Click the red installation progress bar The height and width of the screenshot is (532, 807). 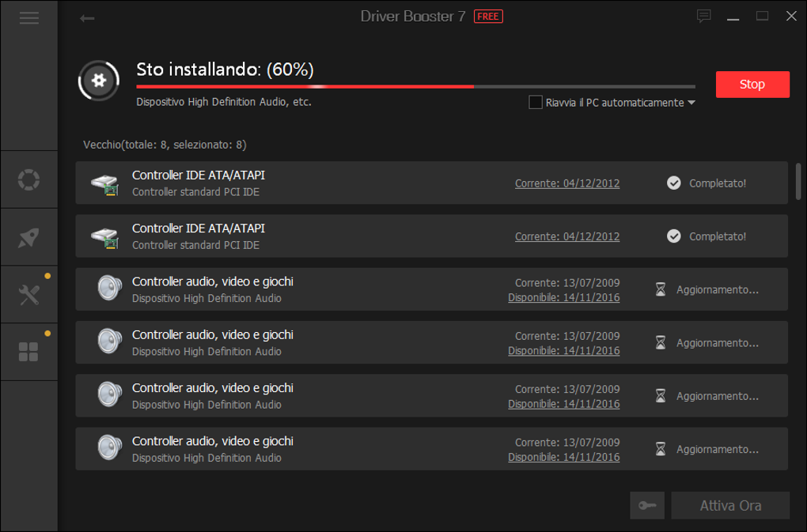(416, 87)
